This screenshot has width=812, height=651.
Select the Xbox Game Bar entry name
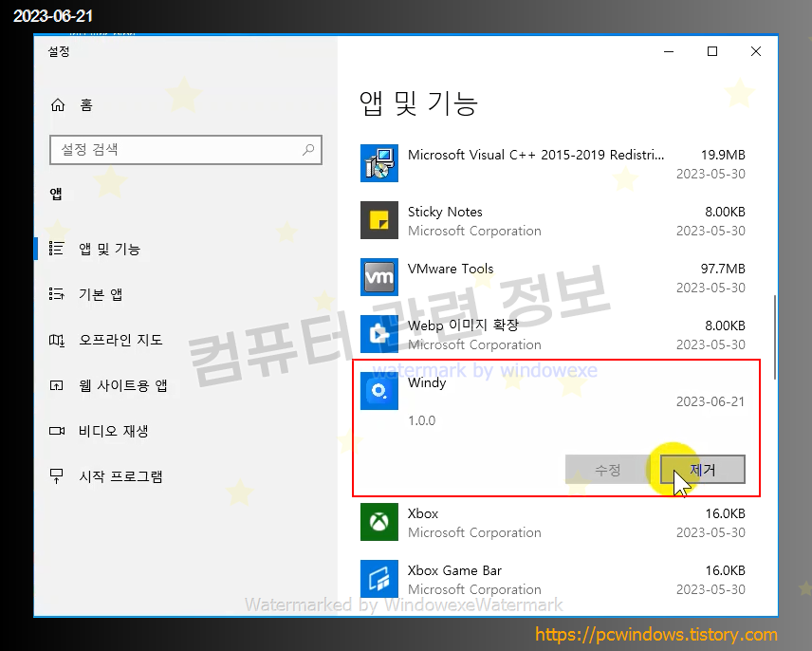(454, 570)
